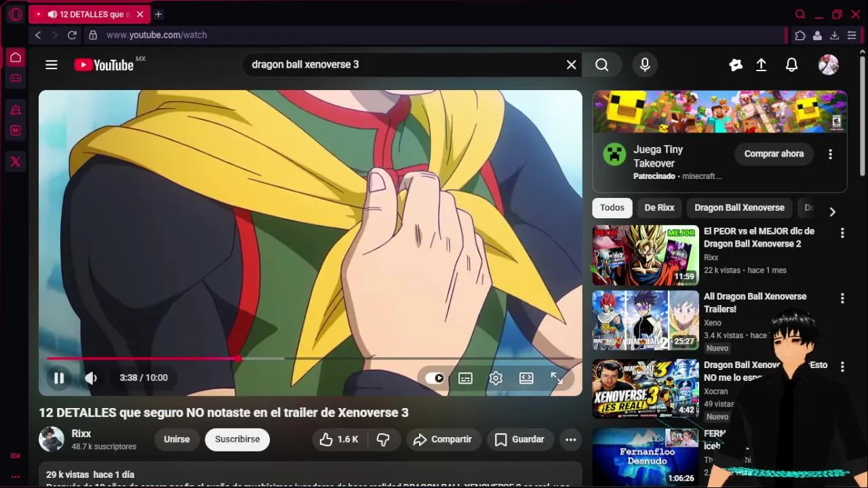868x488 pixels.
Task: Reload the page
Action: (72, 35)
